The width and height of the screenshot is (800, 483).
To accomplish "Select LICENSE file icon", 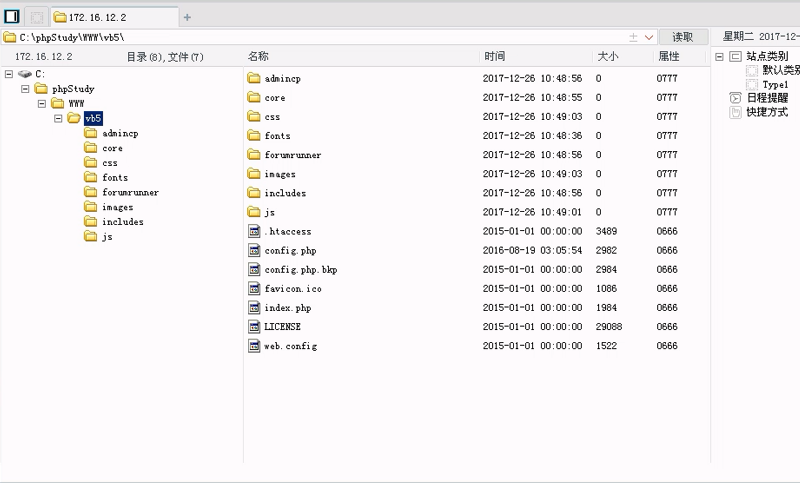I will pyautogui.click(x=254, y=326).
